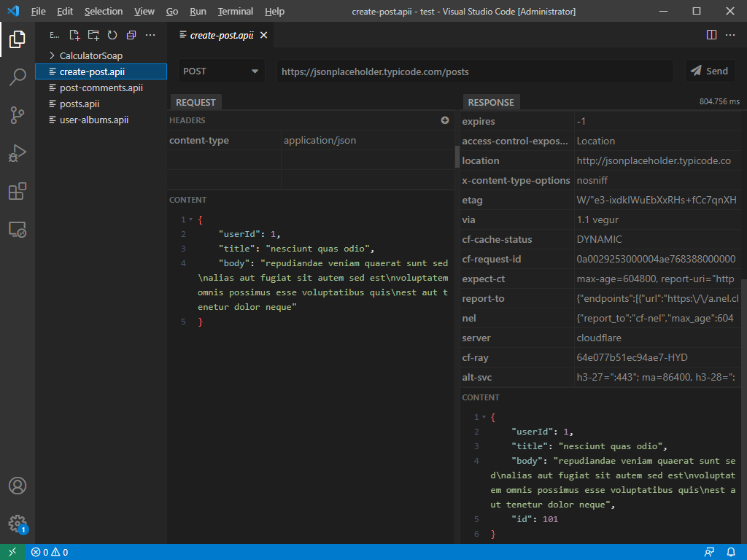
Task: Open editor more actions ellipsis
Action: [729, 35]
